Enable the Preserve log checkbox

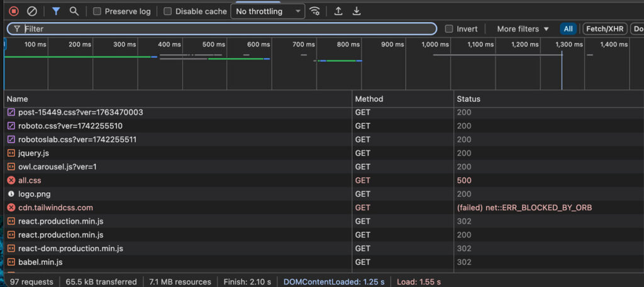point(97,11)
